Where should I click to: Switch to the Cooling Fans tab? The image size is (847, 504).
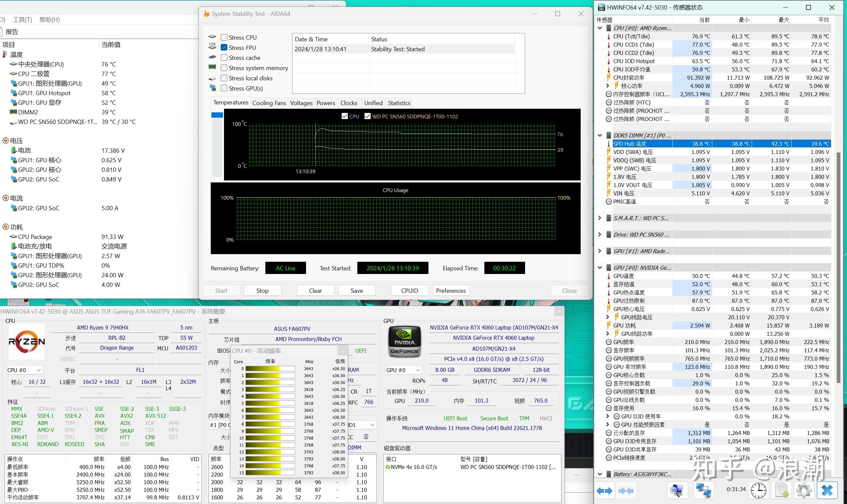[269, 103]
